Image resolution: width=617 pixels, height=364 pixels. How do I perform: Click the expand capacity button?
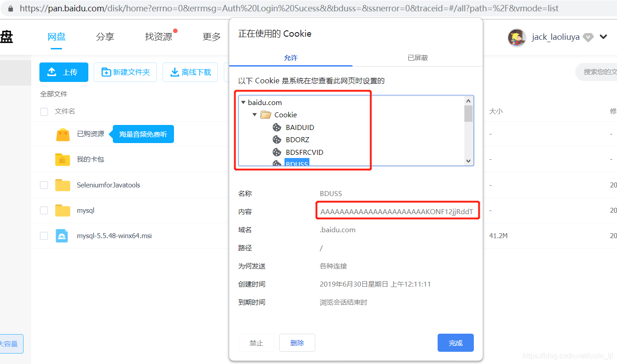coord(12,344)
